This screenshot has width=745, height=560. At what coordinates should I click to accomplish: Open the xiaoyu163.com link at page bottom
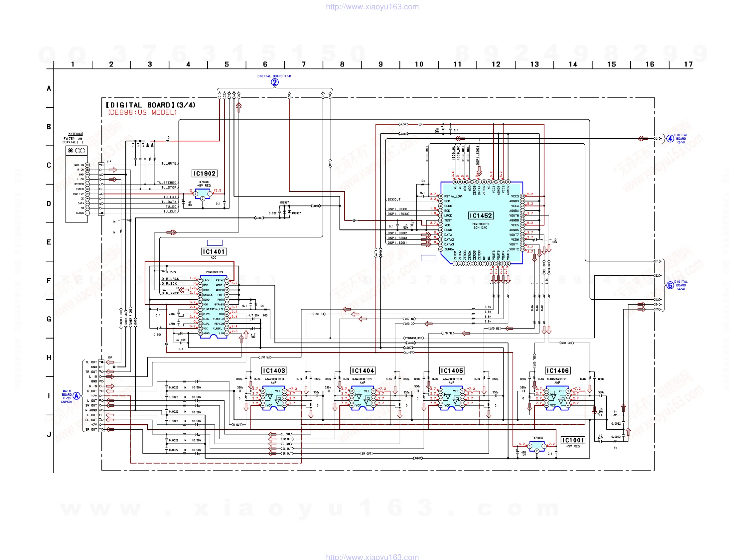pos(372,557)
